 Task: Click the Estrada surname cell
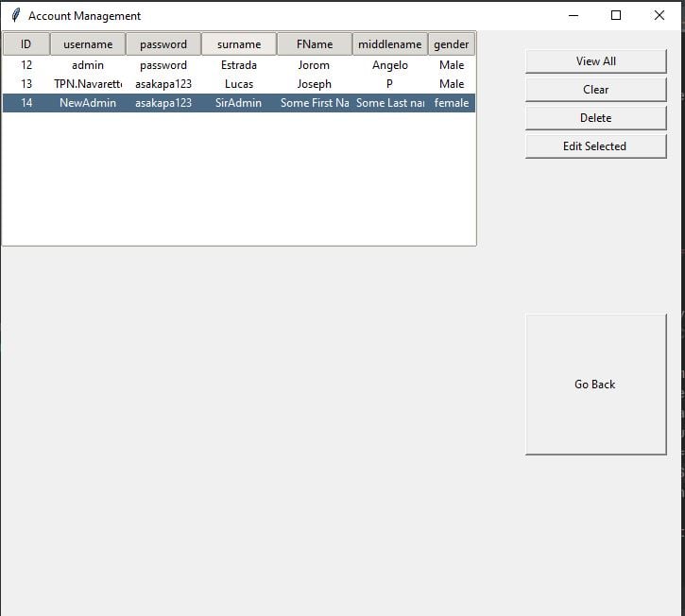(x=239, y=65)
